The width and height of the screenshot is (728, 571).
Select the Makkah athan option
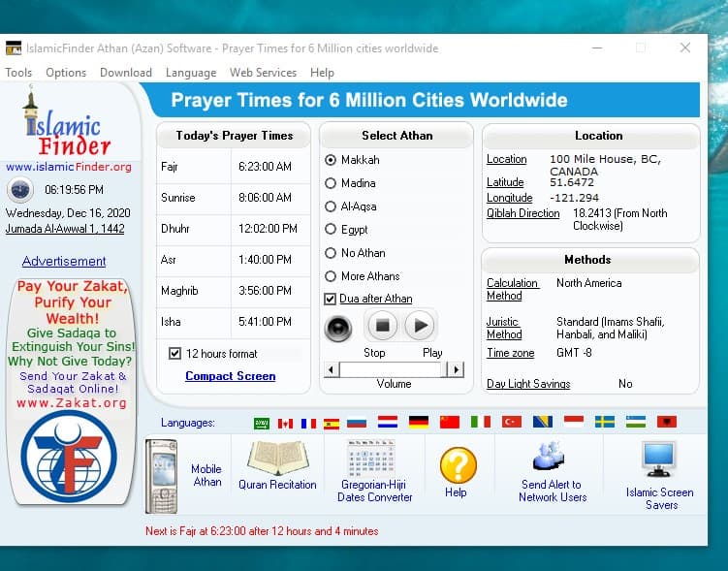pyautogui.click(x=331, y=160)
